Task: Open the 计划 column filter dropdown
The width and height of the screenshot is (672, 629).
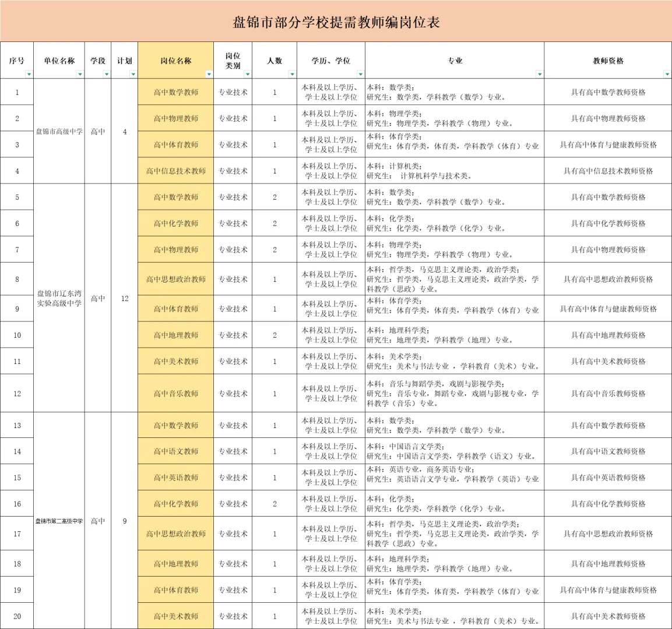Action: coord(133,74)
